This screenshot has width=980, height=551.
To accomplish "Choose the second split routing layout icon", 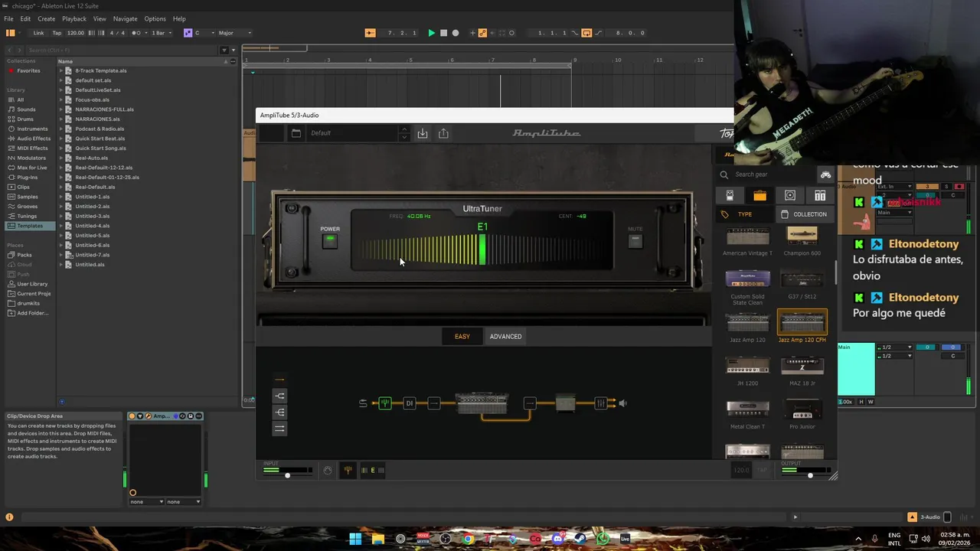I will click(279, 396).
